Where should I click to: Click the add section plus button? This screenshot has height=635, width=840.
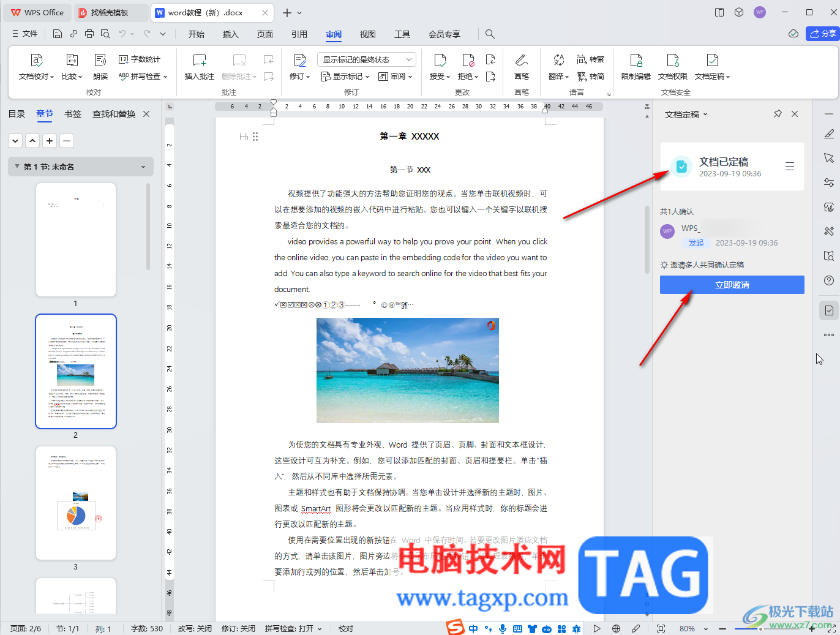pyautogui.click(x=50, y=141)
